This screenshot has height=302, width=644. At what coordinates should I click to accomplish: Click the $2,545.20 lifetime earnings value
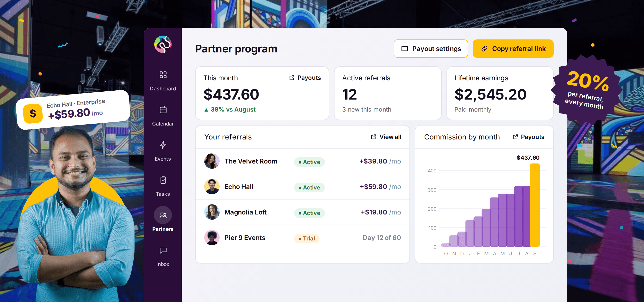[490, 94]
